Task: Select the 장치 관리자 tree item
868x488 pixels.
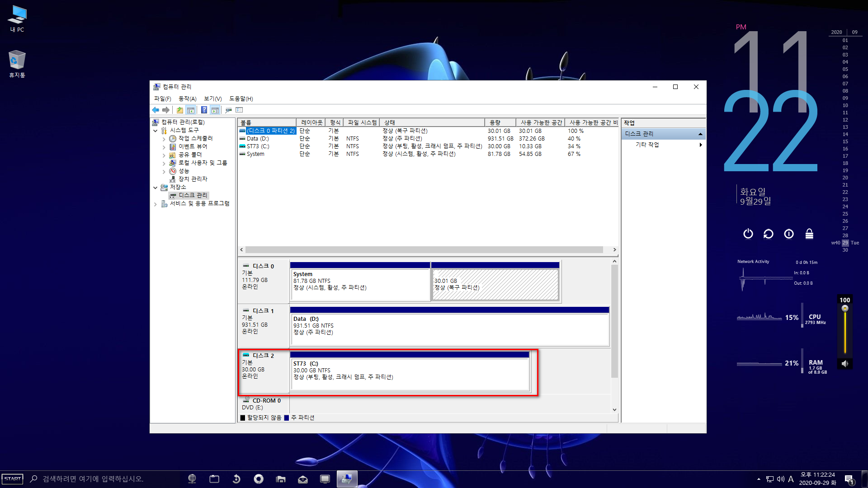Action: (x=193, y=179)
